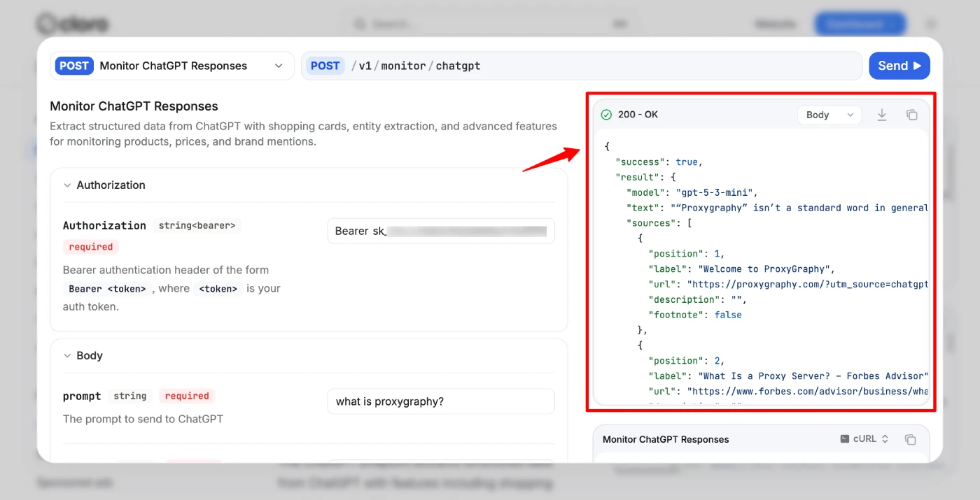Click the "success": true line
Image resolution: width=980 pixels, height=500 pixels.
pos(659,162)
